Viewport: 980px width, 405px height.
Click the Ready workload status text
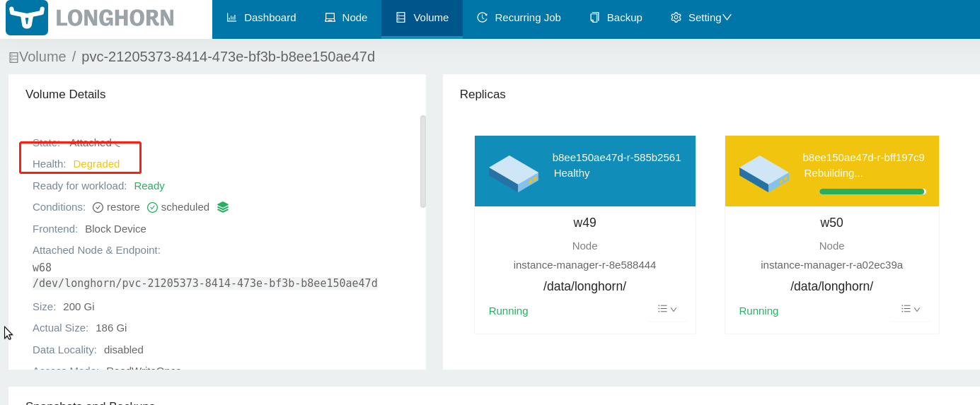[149, 186]
